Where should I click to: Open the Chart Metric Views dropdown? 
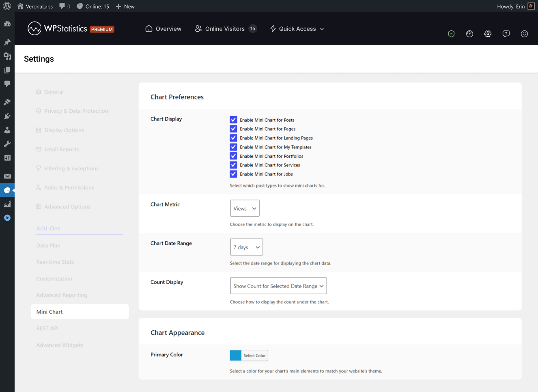tap(245, 208)
